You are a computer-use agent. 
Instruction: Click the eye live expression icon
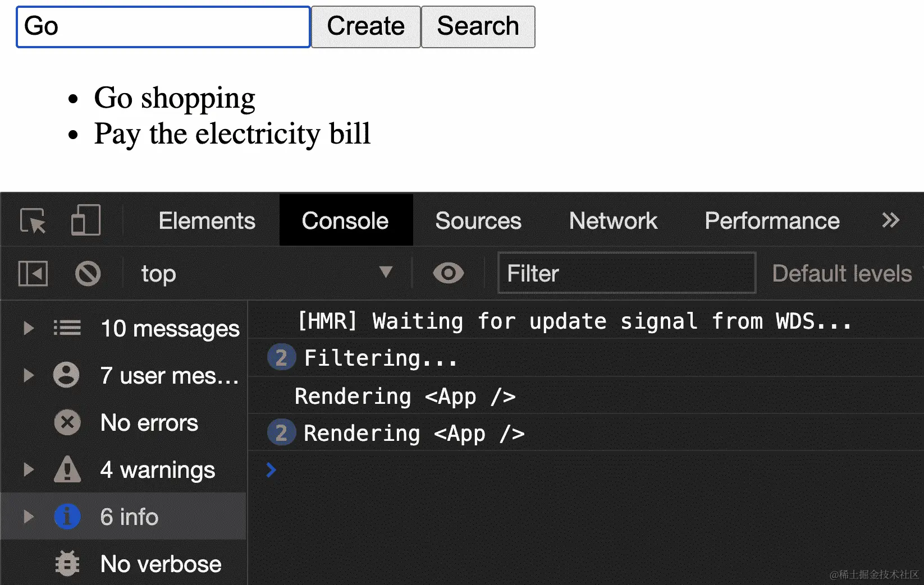click(x=448, y=274)
